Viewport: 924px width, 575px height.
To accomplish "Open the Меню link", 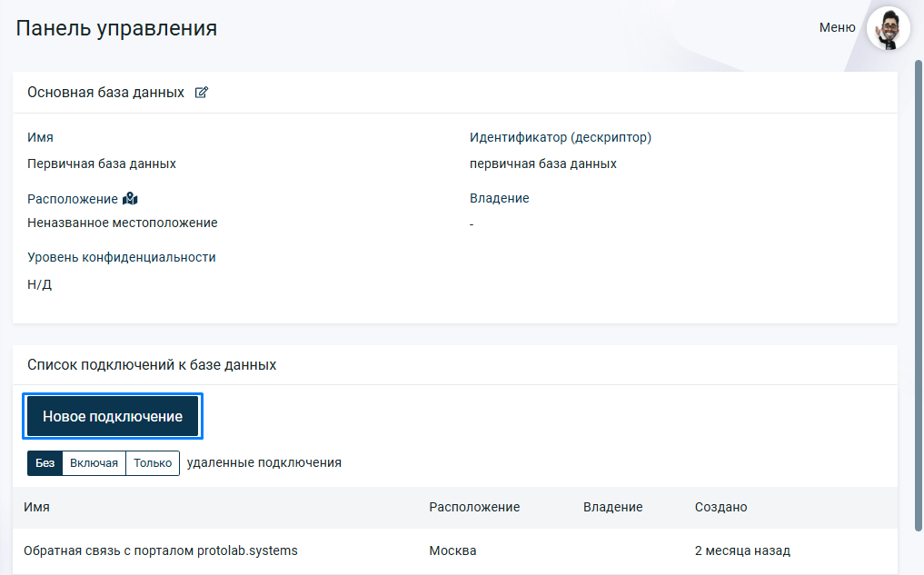I will coord(837,27).
